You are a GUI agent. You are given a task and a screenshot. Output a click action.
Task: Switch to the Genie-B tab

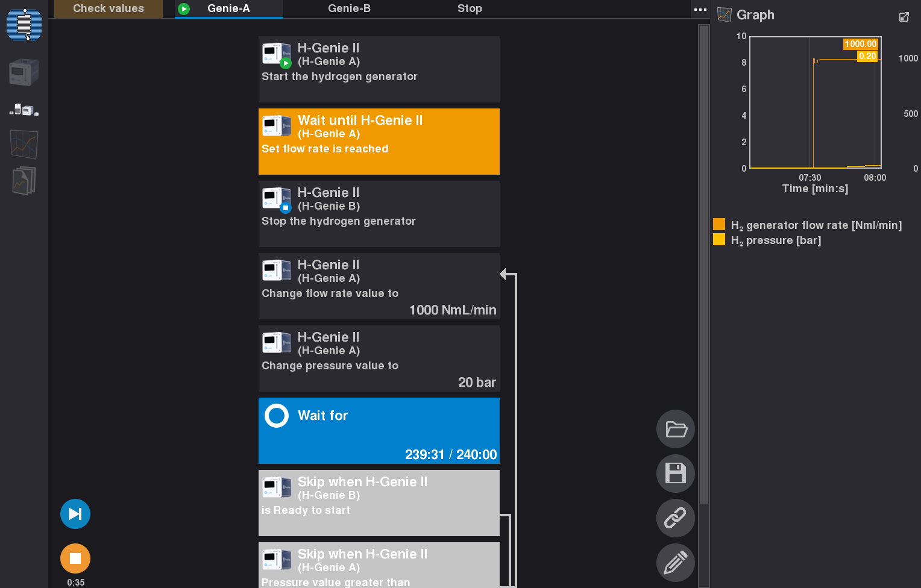350,9
